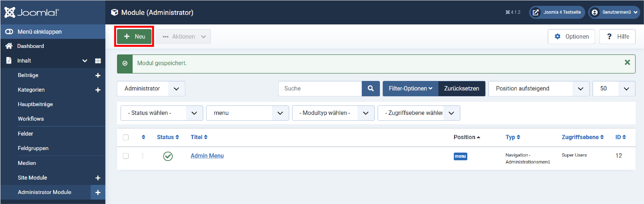Image resolution: width=644 pixels, height=204 pixels.
Task: Click the search magnifier icon button
Action: pyautogui.click(x=370, y=89)
